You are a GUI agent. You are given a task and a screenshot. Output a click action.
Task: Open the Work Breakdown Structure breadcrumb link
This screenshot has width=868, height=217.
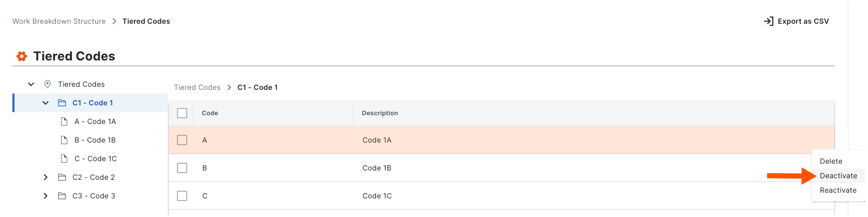tap(59, 21)
